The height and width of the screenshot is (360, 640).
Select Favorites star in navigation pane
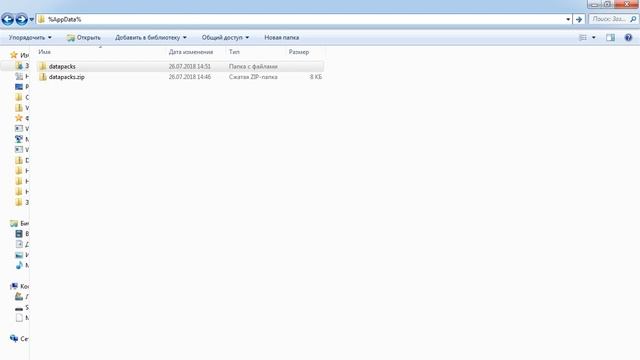coord(14,55)
